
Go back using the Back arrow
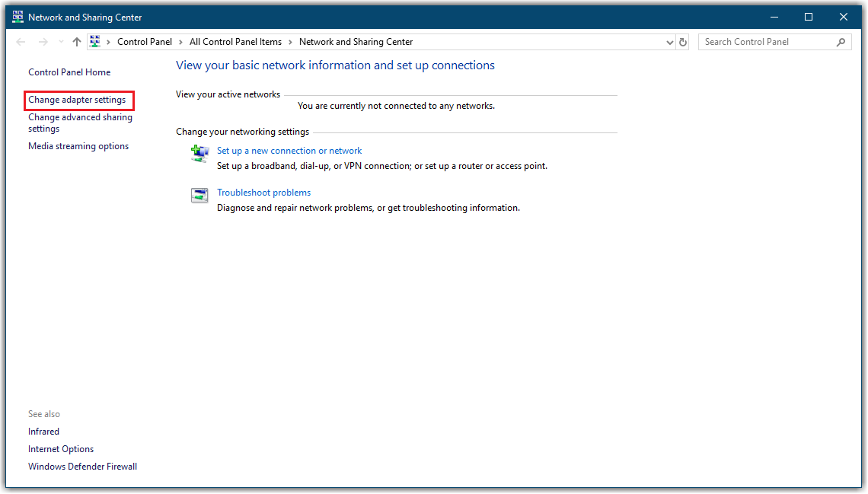[x=21, y=42]
